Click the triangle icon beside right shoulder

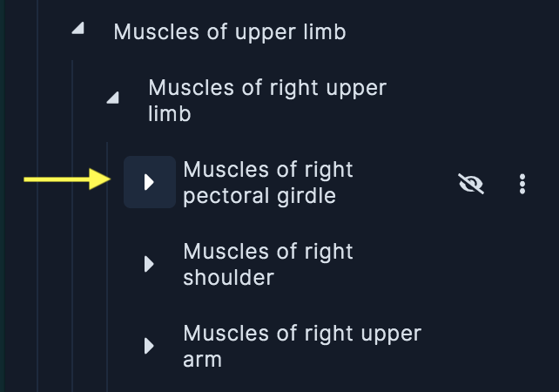[149, 264]
